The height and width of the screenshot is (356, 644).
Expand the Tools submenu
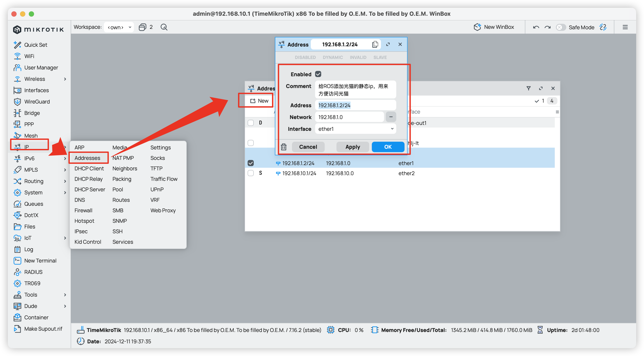click(x=65, y=295)
